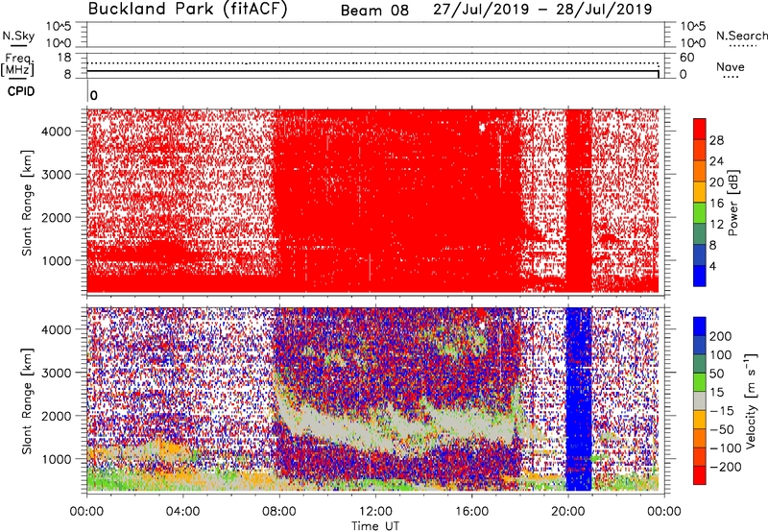Viewport: 768px width, 532px height.
Task: Click the "28" label on the power colorbar
Action: pos(716,140)
